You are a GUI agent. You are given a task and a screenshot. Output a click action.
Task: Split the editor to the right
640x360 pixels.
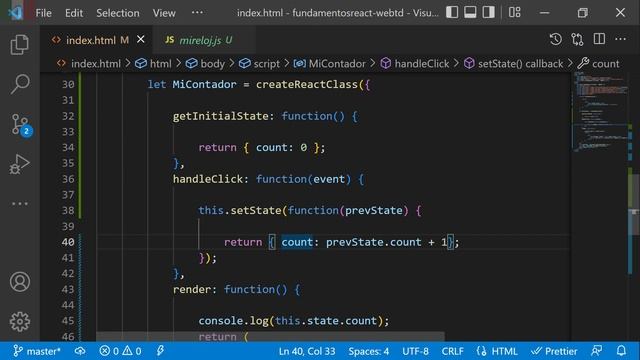coord(599,39)
